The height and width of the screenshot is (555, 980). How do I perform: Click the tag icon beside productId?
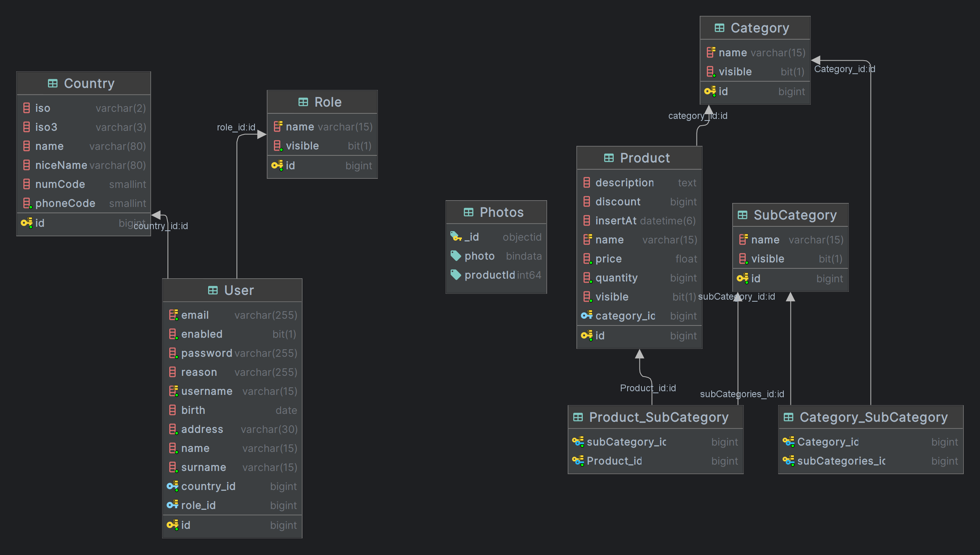click(x=456, y=275)
